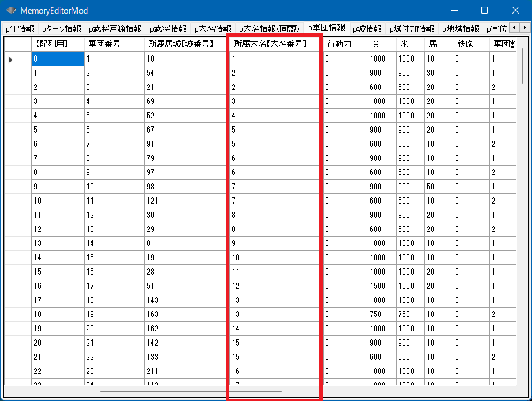532x401 pixels.
Task: Switch to the p年情報 tab
Action: [x=20, y=29]
